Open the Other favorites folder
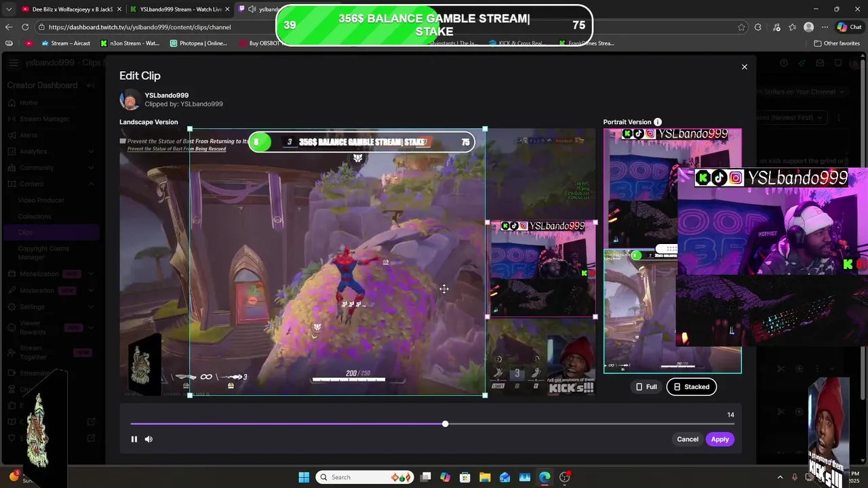This screenshot has height=488, width=868. (837, 43)
